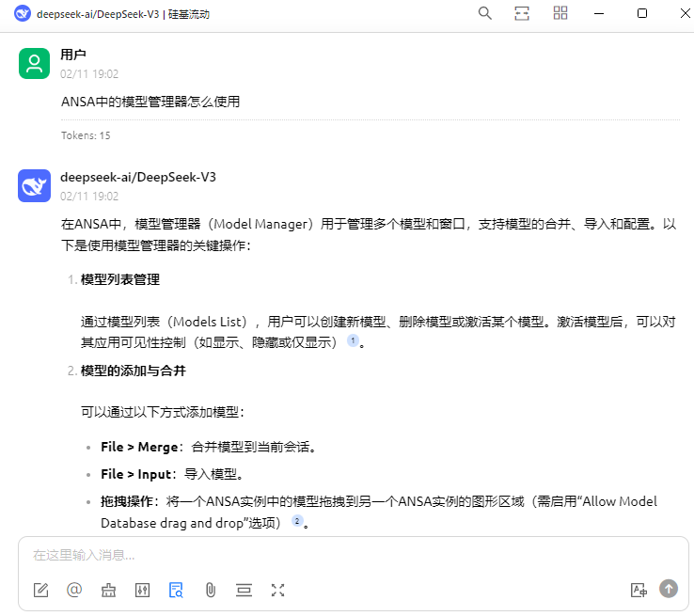Click the model name deepseek-ai/DeepSeek-V3 in message header
The width and height of the screenshot is (694, 616).
[x=138, y=177]
